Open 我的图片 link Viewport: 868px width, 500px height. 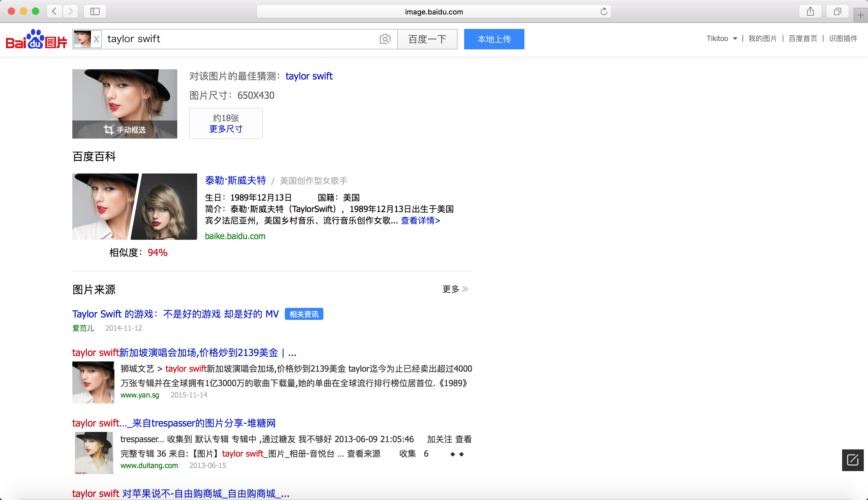pyautogui.click(x=763, y=39)
